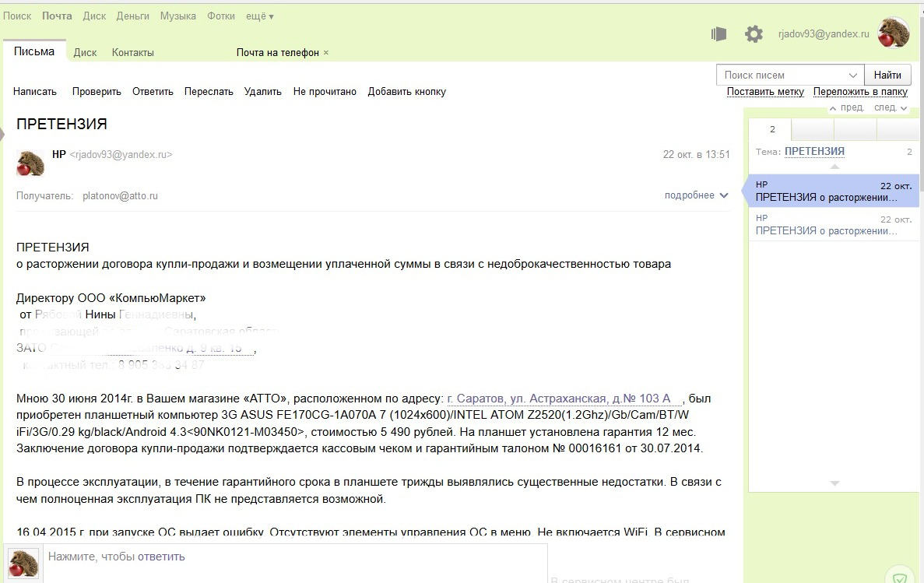Image resolution: width=924 pixels, height=583 pixels.
Task: Open the account avatar next to rjadov93@yandex.ru
Action: click(894, 33)
